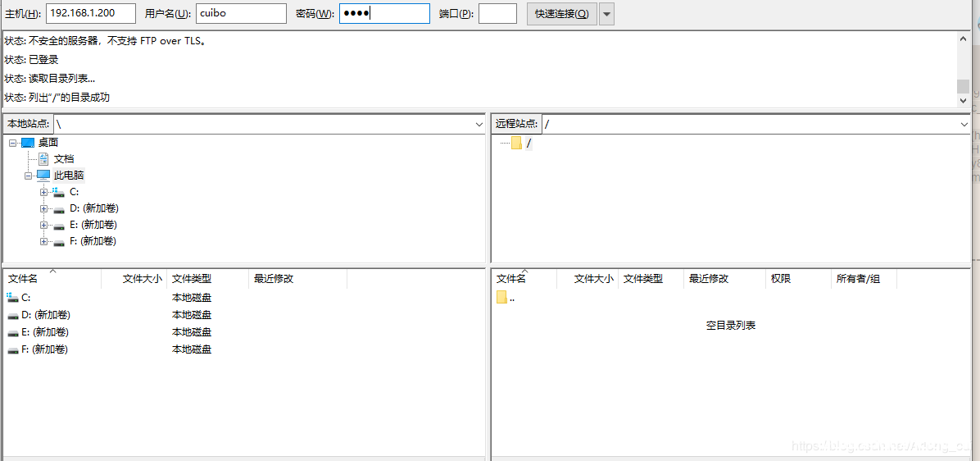The height and width of the screenshot is (461, 980).
Task: Expand the C: drive tree node
Action: (44, 192)
